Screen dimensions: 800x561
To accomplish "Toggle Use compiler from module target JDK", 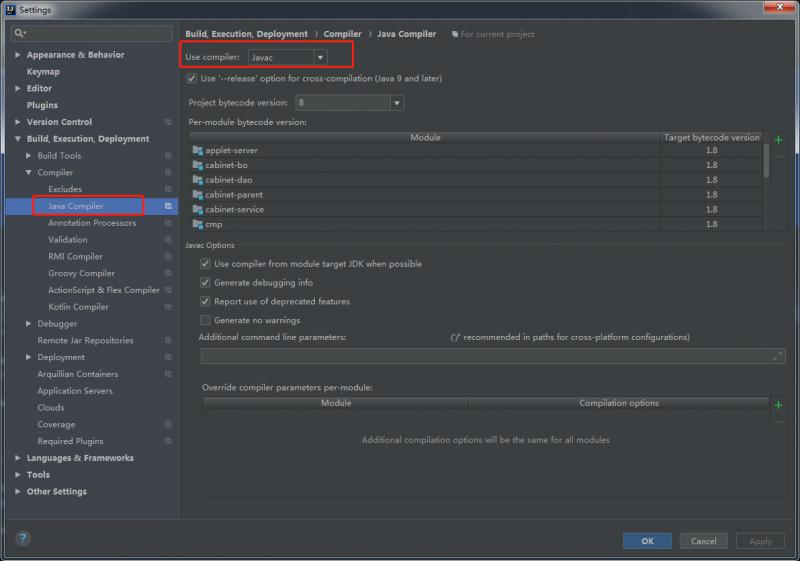I will (205, 264).
